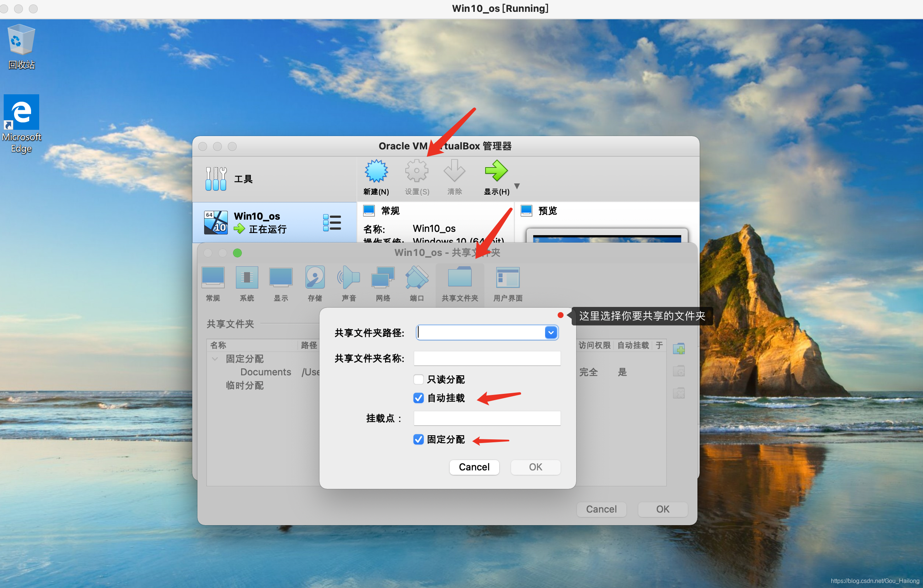Click the 预览 preview section icon
923x588 pixels.
526,210
